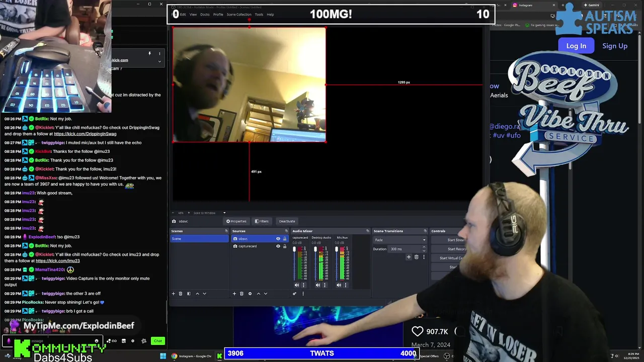Move source up in Sources toolbar
The width and height of the screenshot is (644, 362).
(x=259, y=294)
